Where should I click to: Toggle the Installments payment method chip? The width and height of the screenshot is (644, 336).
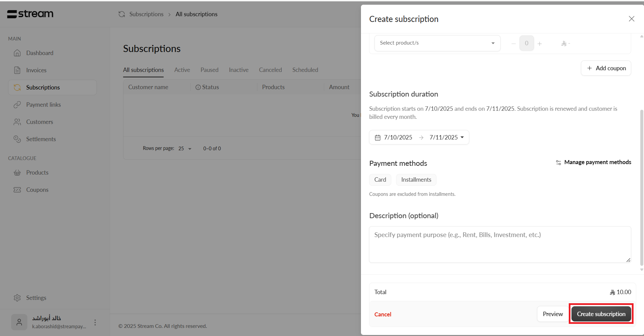416,180
